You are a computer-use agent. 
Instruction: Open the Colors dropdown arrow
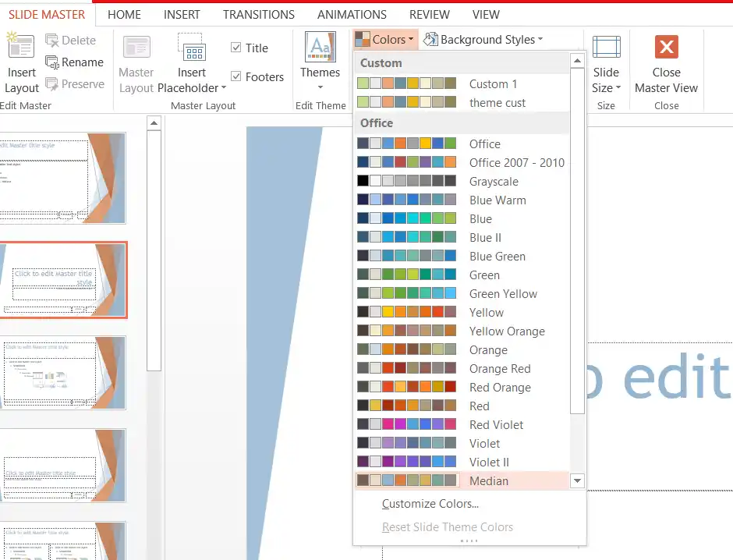pyautogui.click(x=411, y=40)
